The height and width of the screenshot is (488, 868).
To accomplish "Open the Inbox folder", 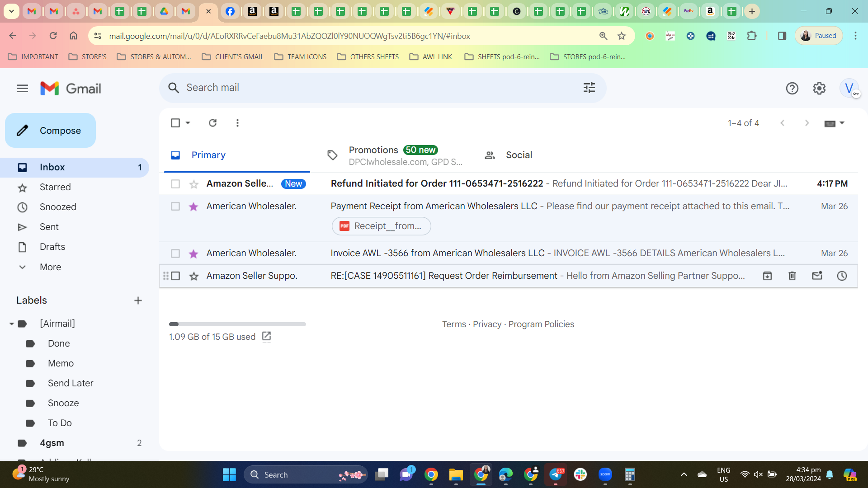I will (75, 168).
